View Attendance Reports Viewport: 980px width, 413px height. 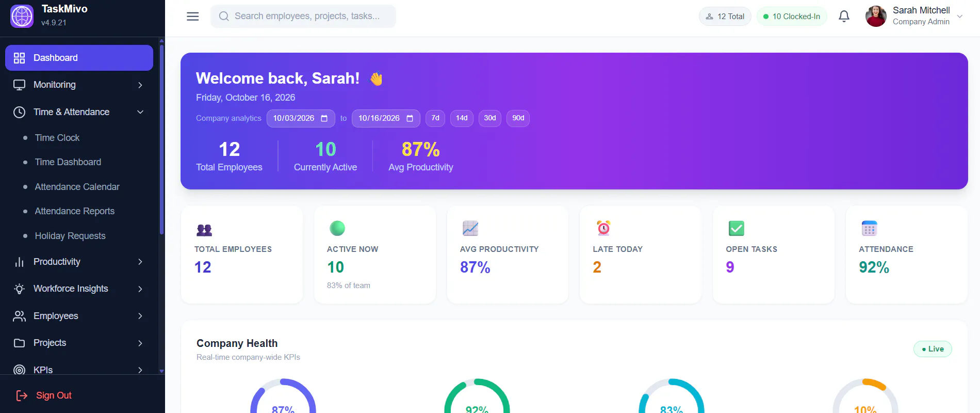click(x=75, y=211)
